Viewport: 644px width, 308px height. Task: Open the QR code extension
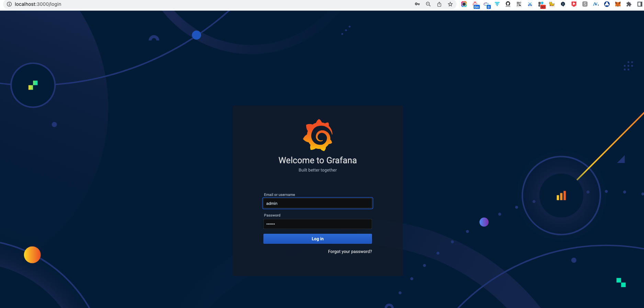click(x=519, y=4)
